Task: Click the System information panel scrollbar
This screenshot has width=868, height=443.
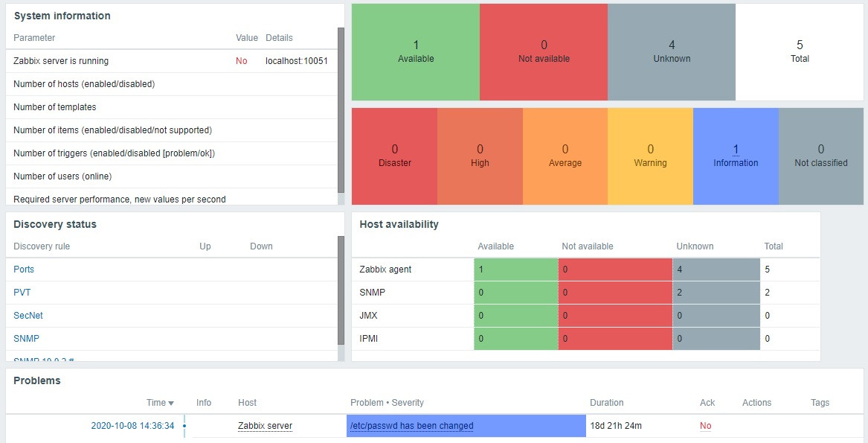Action: coord(341,109)
